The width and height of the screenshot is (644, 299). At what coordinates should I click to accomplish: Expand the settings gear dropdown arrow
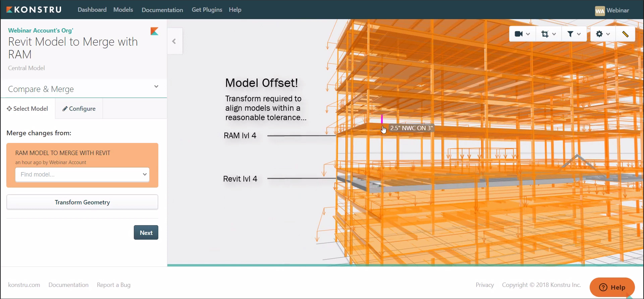tap(608, 34)
